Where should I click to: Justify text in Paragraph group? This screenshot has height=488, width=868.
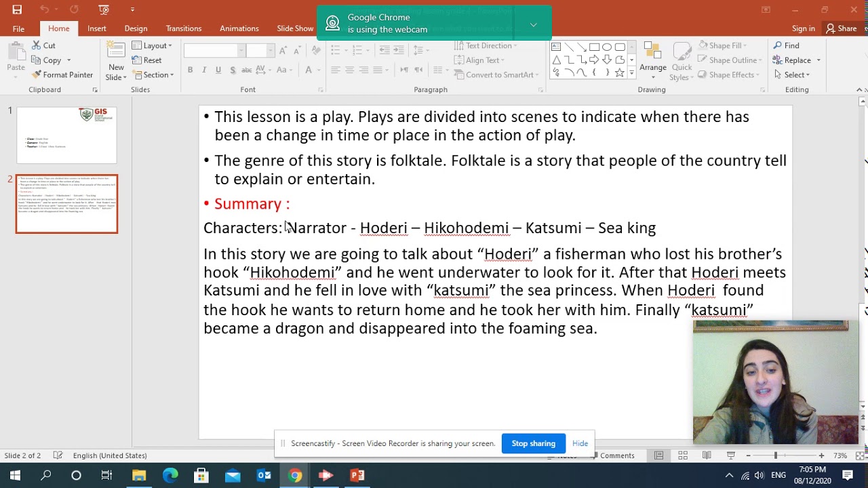click(378, 70)
